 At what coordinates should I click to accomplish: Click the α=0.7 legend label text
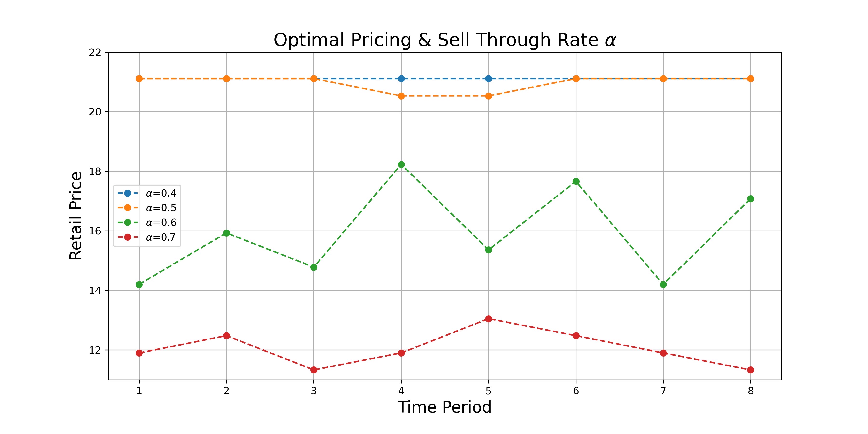pyautogui.click(x=161, y=237)
